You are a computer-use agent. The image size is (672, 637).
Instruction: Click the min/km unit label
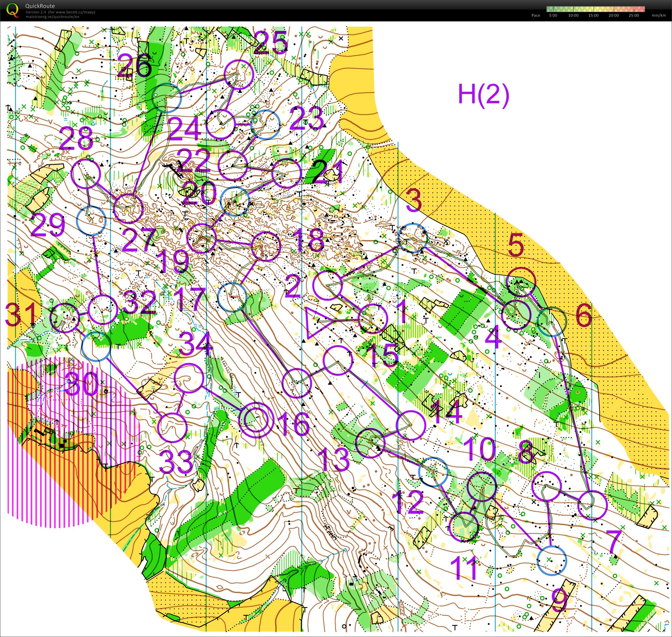tap(658, 15)
